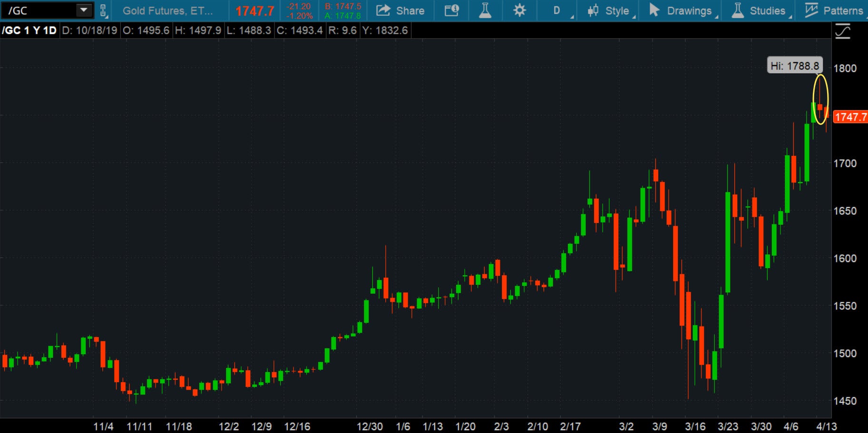Click the Patterns chart-line icon
This screenshot has height=433, width=868.
pyautogui.click(x=811, y=10)
